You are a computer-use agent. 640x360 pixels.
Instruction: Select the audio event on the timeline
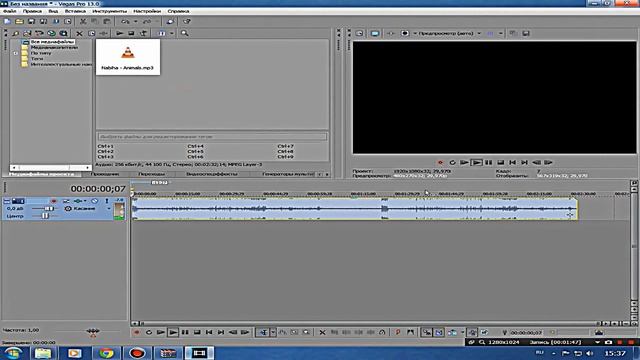pos(354,209)
